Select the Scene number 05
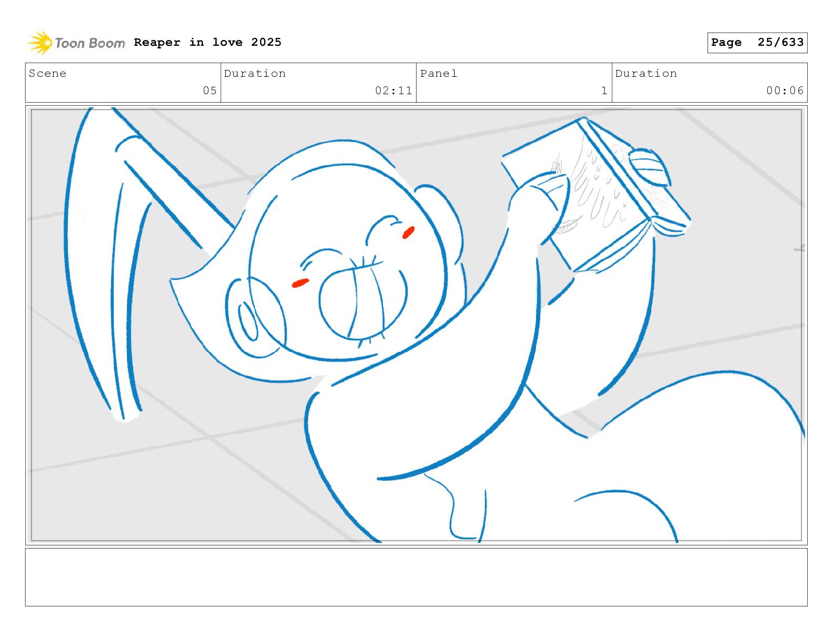Image resolution: width=834 pixels, height=644 pixels. [x=210, y=90]
